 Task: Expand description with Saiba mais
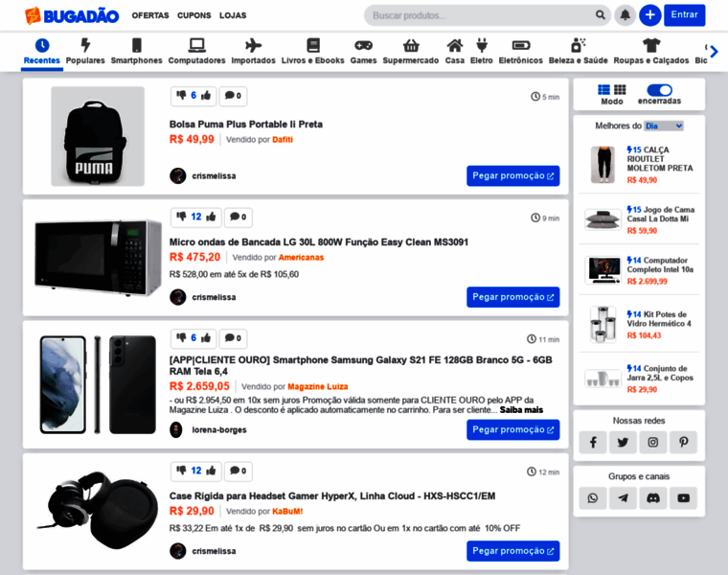pos(521,410)
